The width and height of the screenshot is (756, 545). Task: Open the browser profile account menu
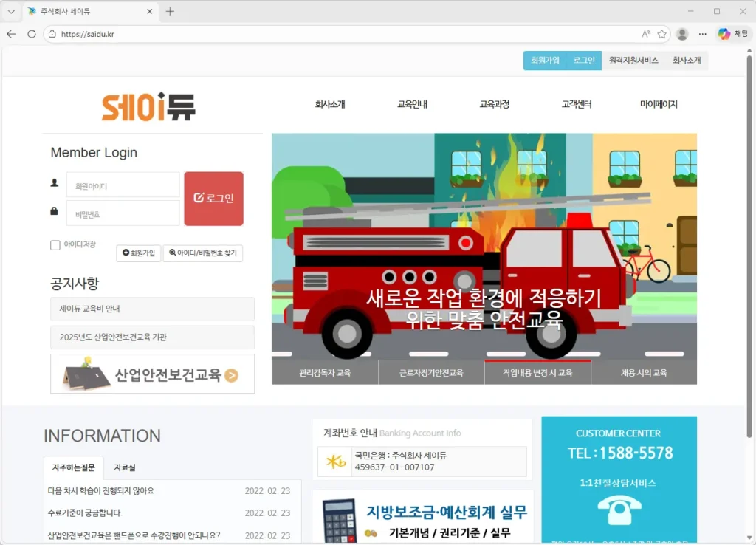pyautogui.click(x=681, y=34)
